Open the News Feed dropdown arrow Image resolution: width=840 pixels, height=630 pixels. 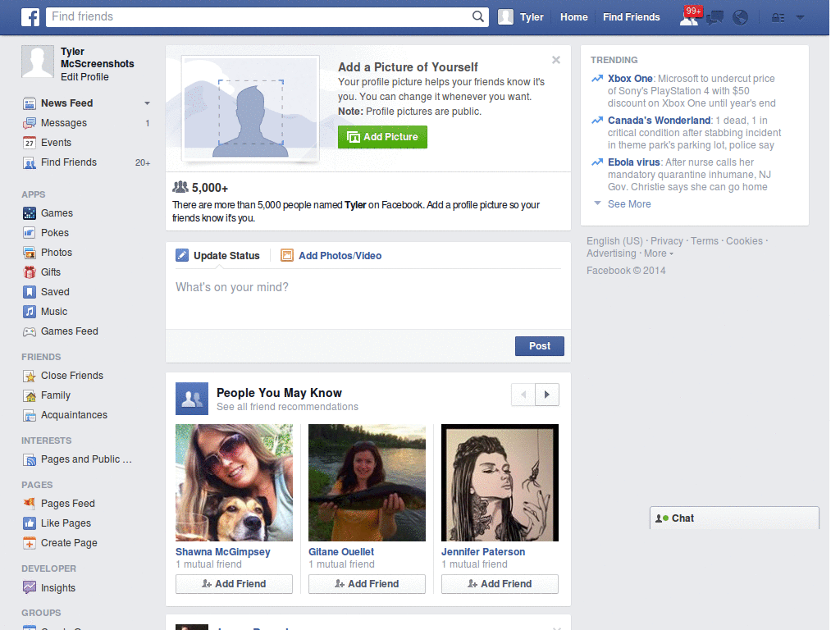click(148, 103)
